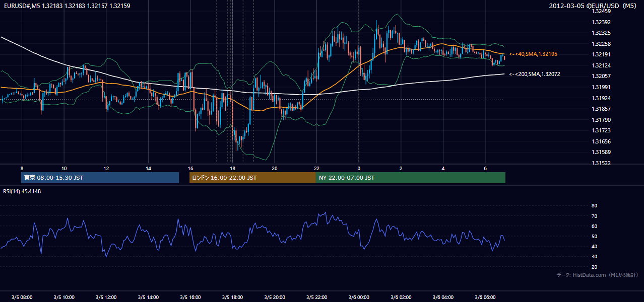Click the 2012-03-05 EUR/USD (M5) chart heading
Screen dimensions: 644x302
tap(593, 6)
